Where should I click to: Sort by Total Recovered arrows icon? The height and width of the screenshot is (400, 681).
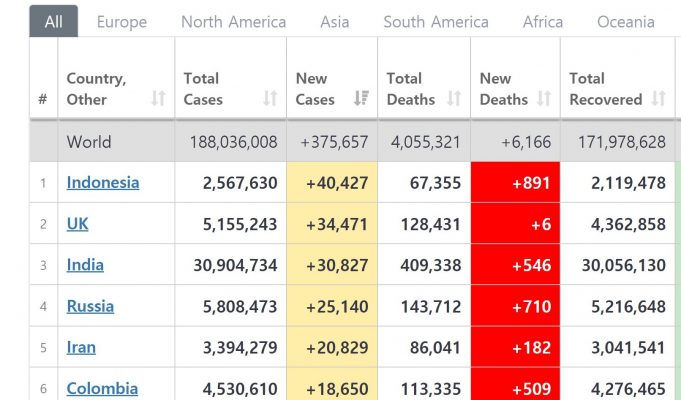point(658,99)
